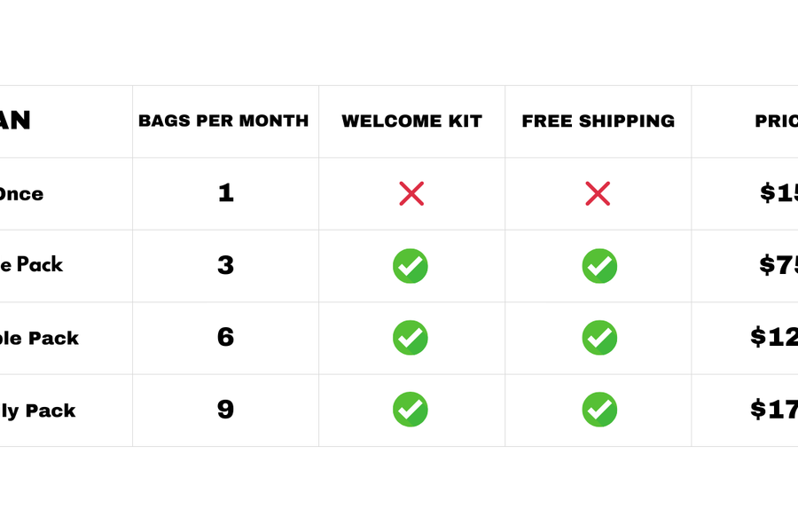The width and height of the screenshot is (798, 532).
Task: Click the partially visible Price column header
Action: (x=776, y=121)
